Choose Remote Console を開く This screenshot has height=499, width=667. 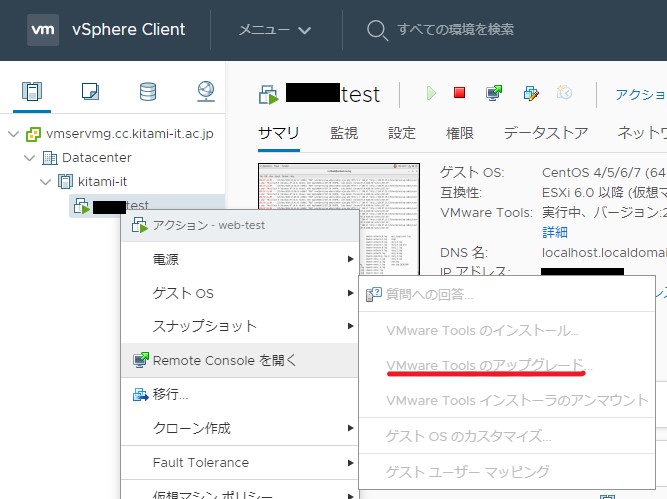(x=239, y=360)
